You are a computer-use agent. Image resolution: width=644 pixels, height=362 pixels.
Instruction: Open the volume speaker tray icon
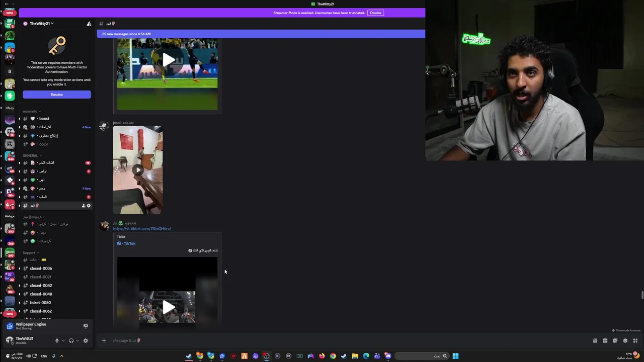(x=28, y=356)
